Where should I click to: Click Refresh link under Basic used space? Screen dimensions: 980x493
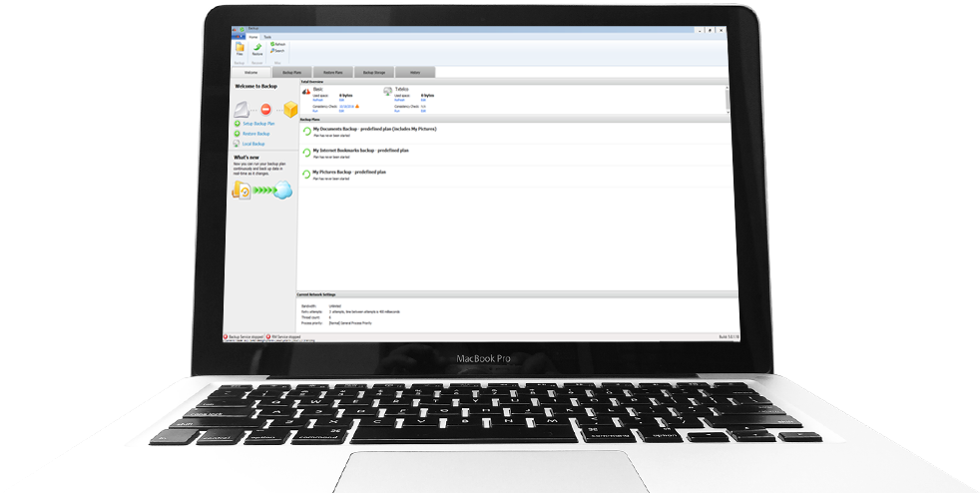tap(318, 100)
